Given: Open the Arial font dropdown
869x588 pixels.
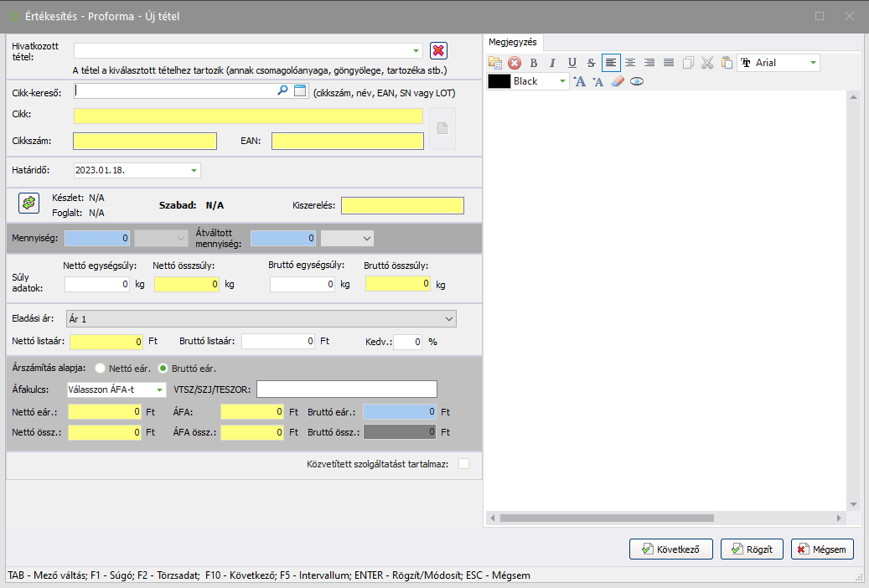Looking at the screenshot, I should click(x=812, y=63).
